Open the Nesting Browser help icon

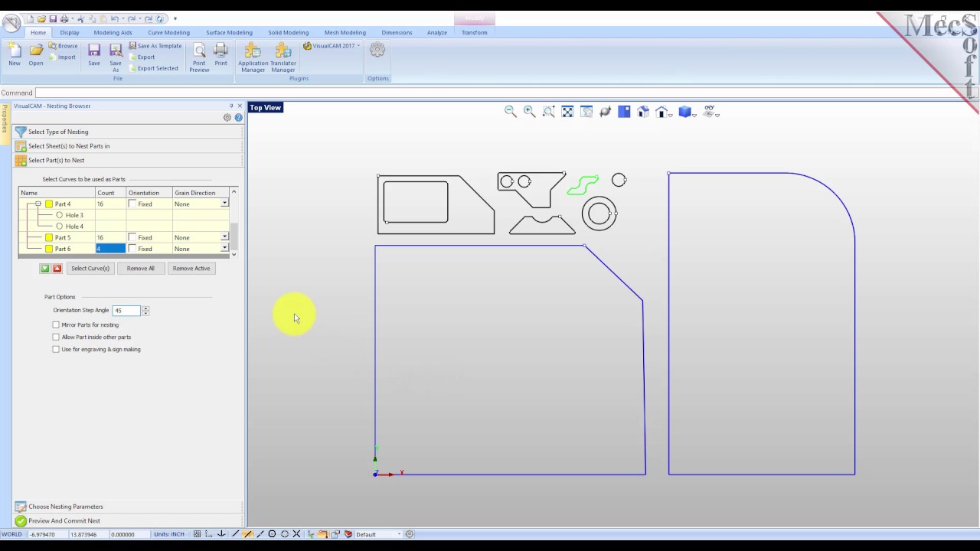pos(238,118)
